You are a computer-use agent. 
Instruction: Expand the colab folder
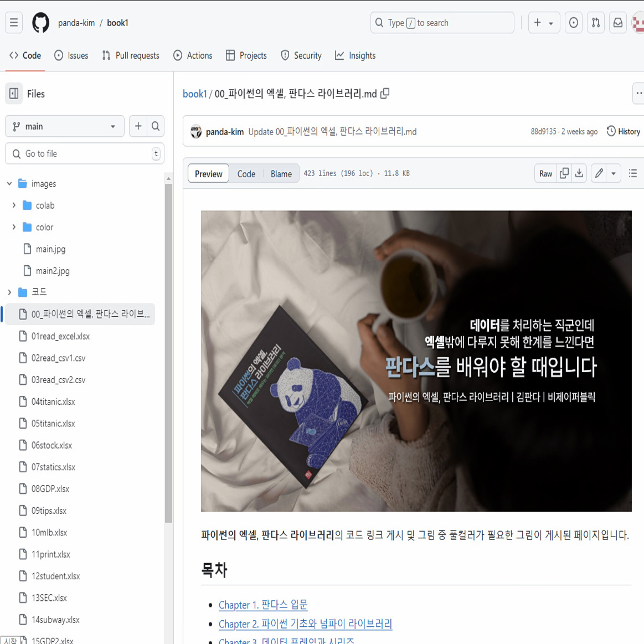pos(14,205)
